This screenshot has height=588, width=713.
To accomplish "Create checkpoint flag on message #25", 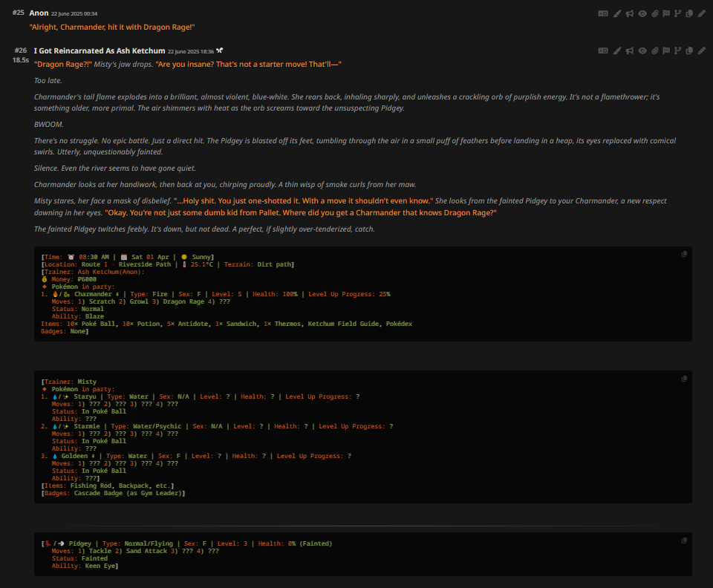I will pos(666,13).
